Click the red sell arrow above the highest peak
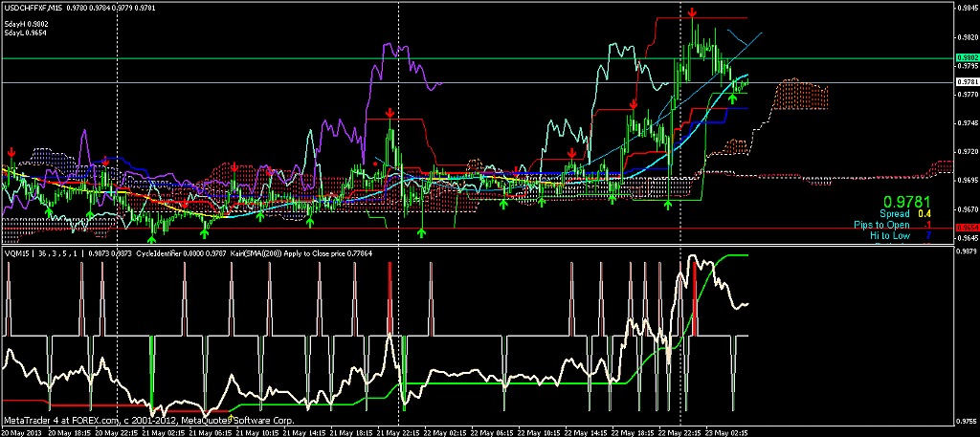Image resolution: width=980 pixels, height=437 pixels. [692, 11]
